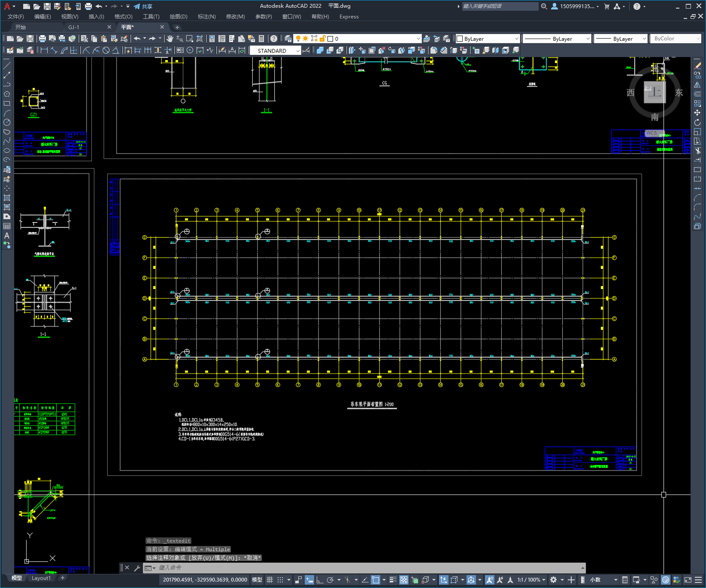Toggle polar tracking in status bar
The image size is (706, 588).
[330, 580]
